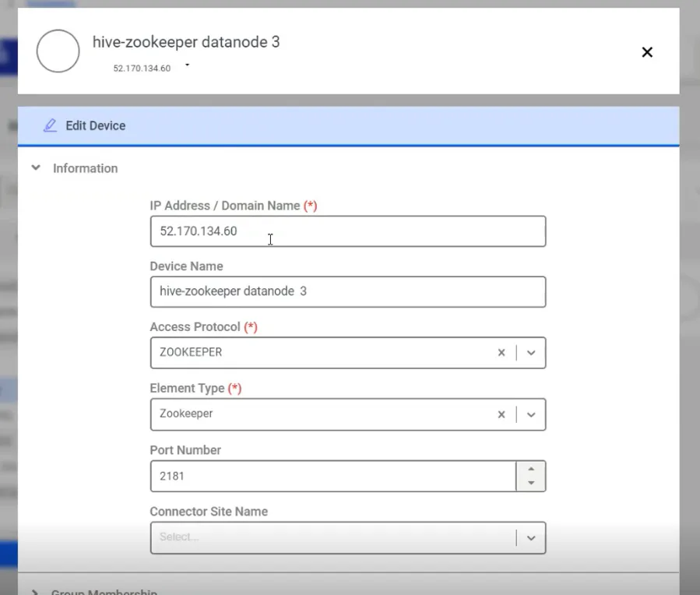700x595 pixels.
Task: Expand the Group Membership section
Action: pos(35,592)
